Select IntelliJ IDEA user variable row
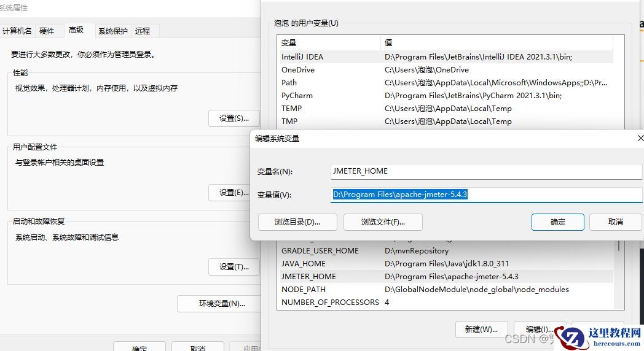644x351 pixels. (447, 57)
